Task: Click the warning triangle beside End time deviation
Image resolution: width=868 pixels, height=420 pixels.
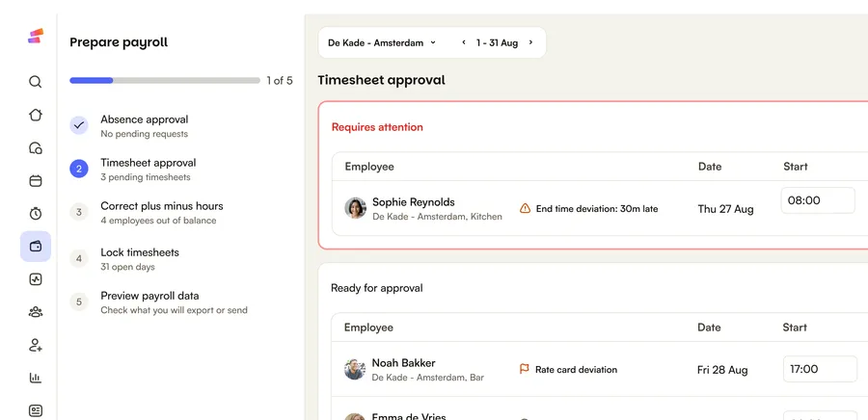Action: click(525, 208)
